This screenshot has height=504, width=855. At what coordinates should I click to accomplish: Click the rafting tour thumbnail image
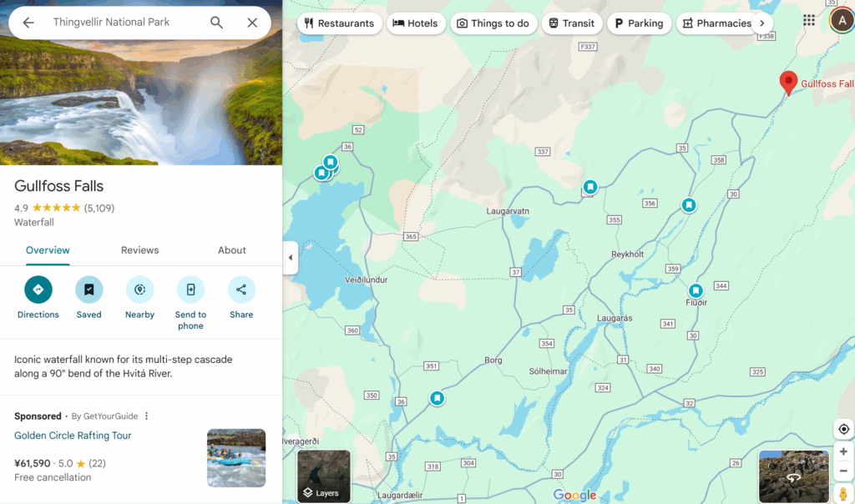(236, 457)
